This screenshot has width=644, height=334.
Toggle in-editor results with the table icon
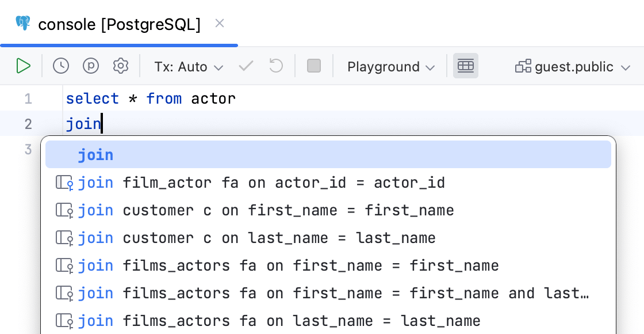466,66
